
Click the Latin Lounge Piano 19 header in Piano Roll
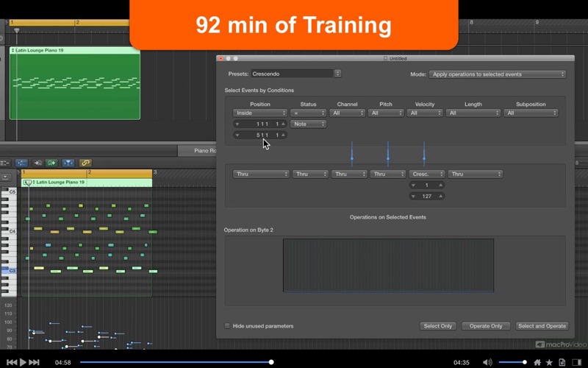point(87,183)
